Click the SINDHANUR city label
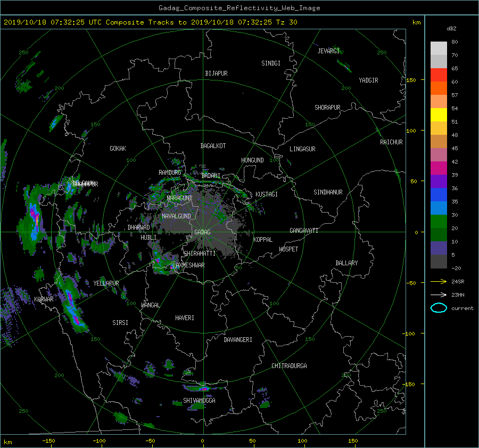The image size is (479, 448). (x=328, y=192)
